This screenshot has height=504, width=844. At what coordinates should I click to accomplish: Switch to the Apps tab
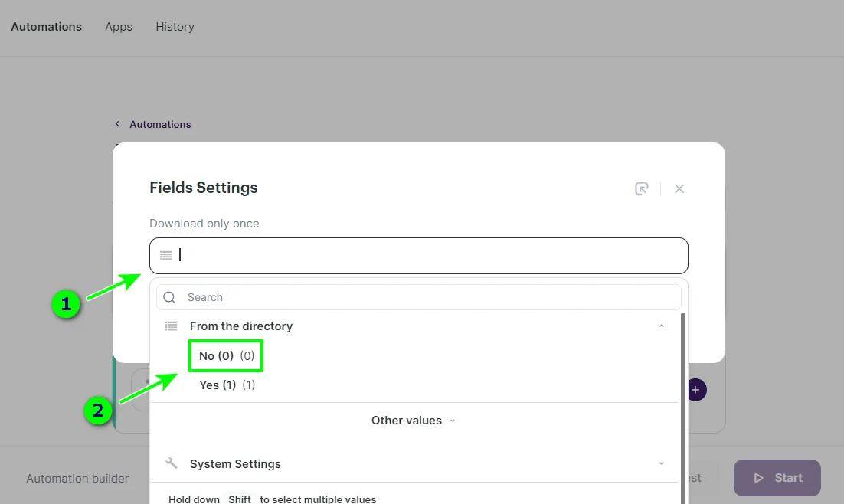pos(119,27)
